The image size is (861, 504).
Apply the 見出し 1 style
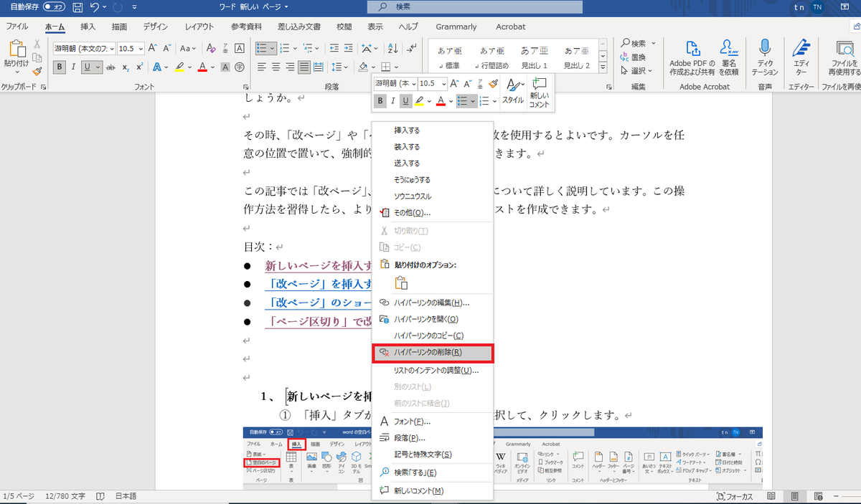(x=535, y=57)
